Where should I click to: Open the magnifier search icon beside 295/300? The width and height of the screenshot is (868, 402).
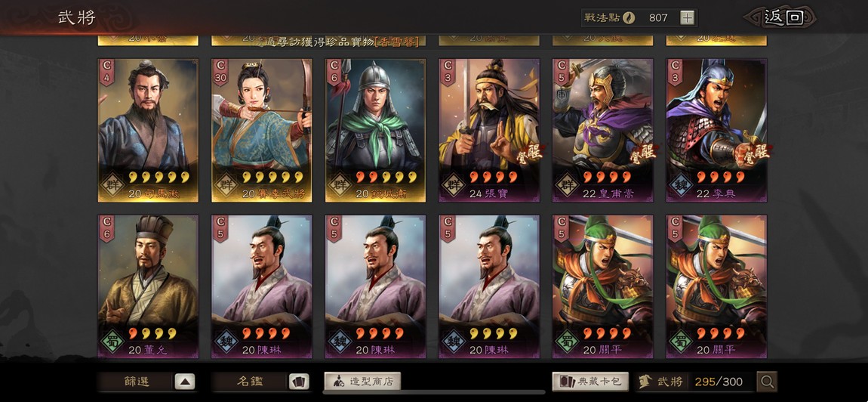(768, 382)
